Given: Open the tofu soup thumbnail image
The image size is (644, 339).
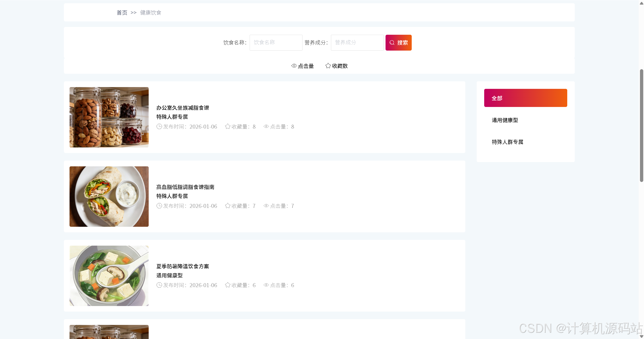Looking at the screenshot, I should pos(109,276).
